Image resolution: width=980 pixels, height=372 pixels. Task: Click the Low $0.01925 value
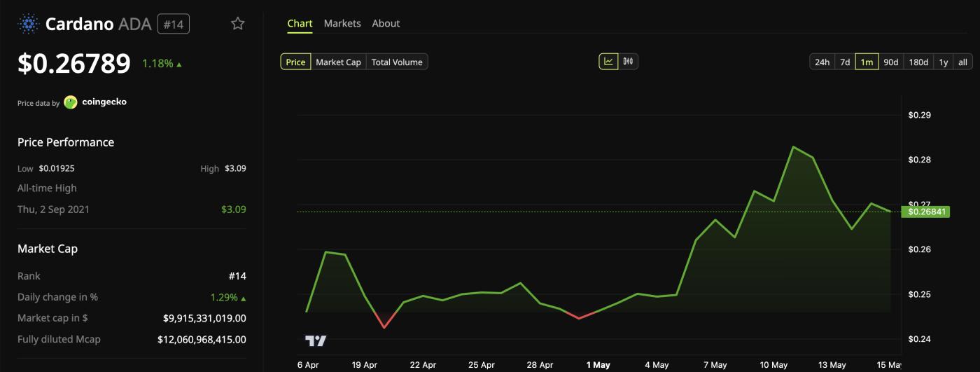57,168
